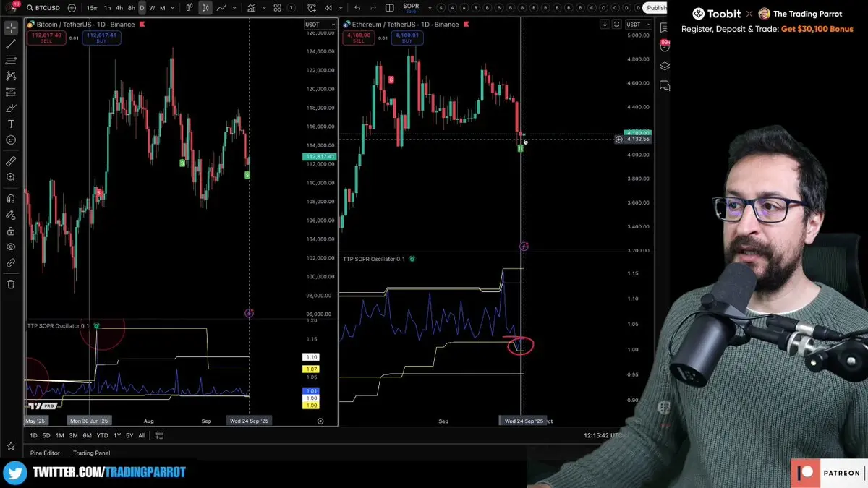This screenshot has height=488, width=868.
Task: Toggle magnet mode
Action: pos(11,198)
